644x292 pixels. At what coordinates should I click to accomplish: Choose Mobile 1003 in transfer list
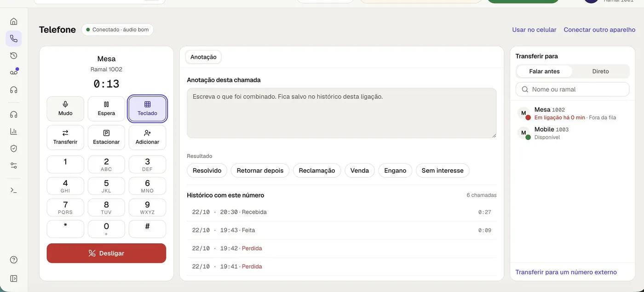tap(573, 133)
